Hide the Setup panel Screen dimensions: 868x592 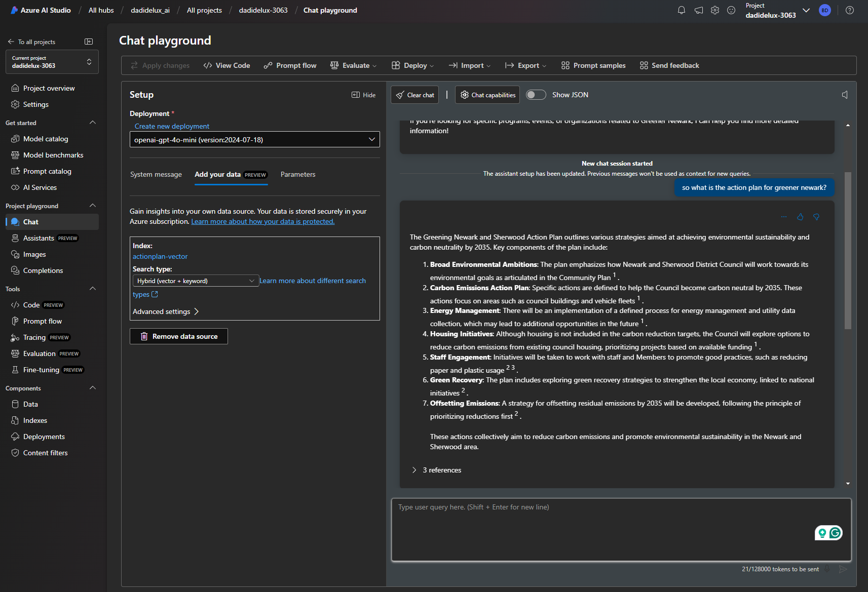click(x=364, y=95)
